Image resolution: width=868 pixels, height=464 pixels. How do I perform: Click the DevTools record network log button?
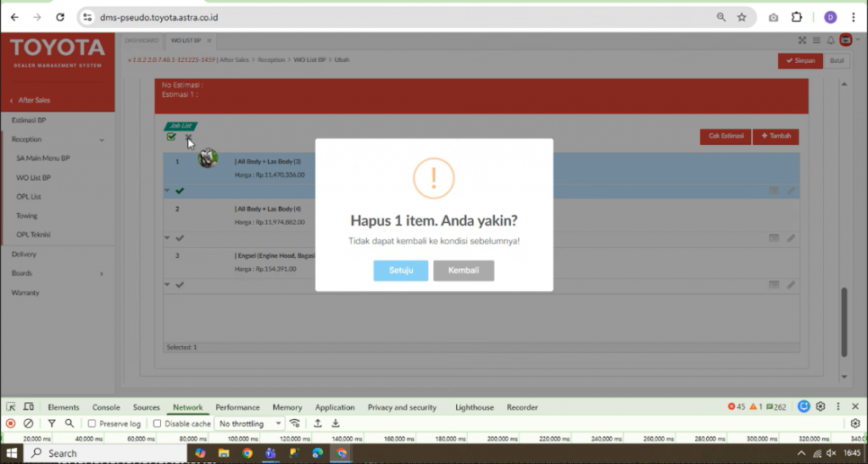(11, 423)
